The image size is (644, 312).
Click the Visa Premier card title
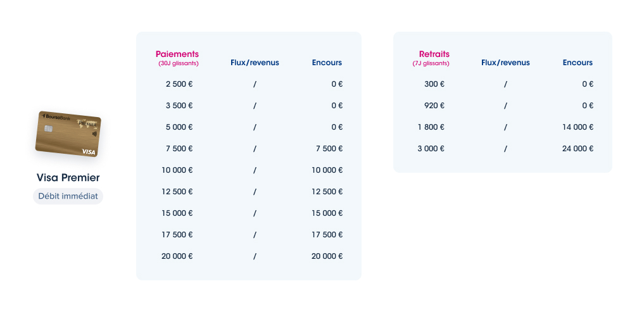(68, 178)
